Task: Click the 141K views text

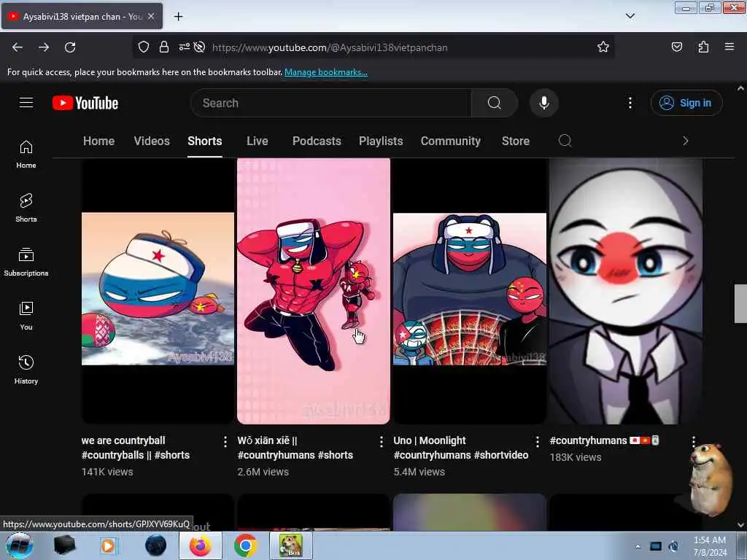Action: coord(107,472)
